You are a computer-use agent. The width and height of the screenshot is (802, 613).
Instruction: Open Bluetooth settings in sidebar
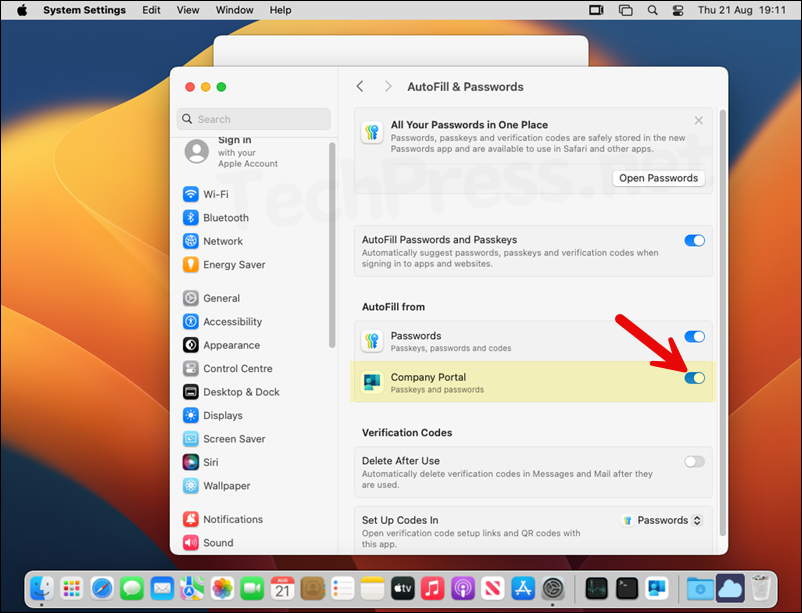point(216,217)
